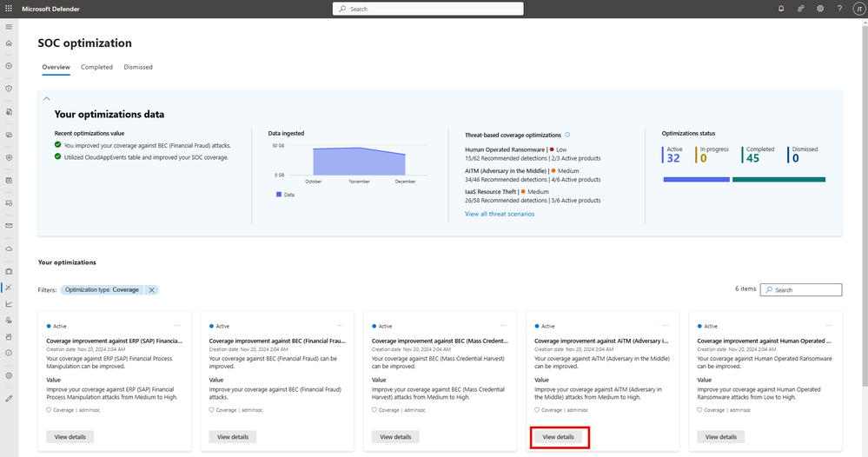Focus the top Search box in the header
Viewport: 868px width, 457px height.
(x=427, y=9)
